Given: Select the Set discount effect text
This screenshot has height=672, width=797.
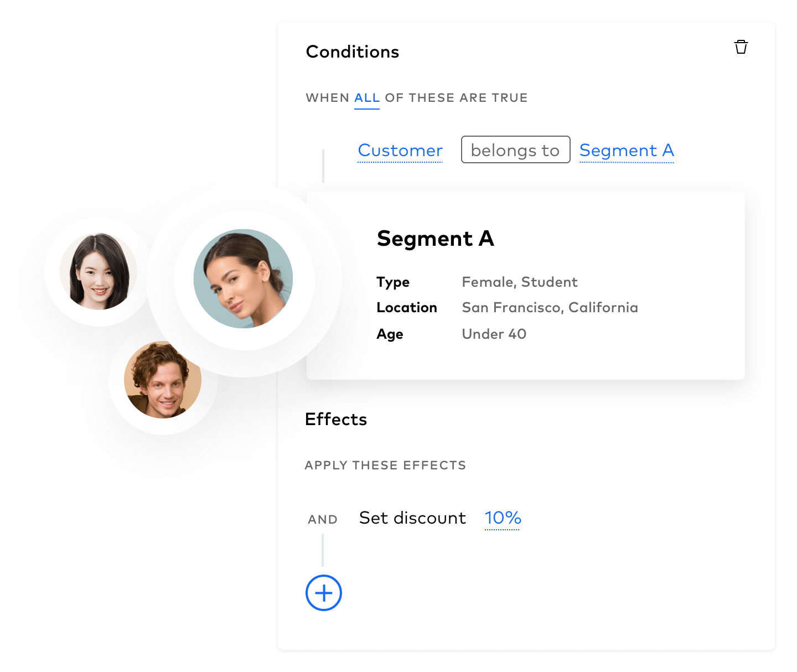Looking at the screenshot, I should (412, 518).
